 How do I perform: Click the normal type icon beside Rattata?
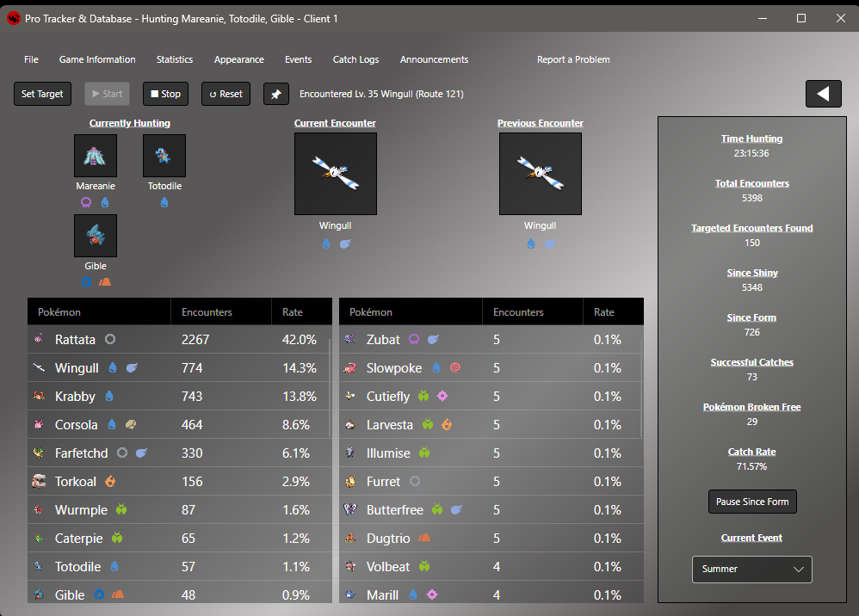point(110,339)
